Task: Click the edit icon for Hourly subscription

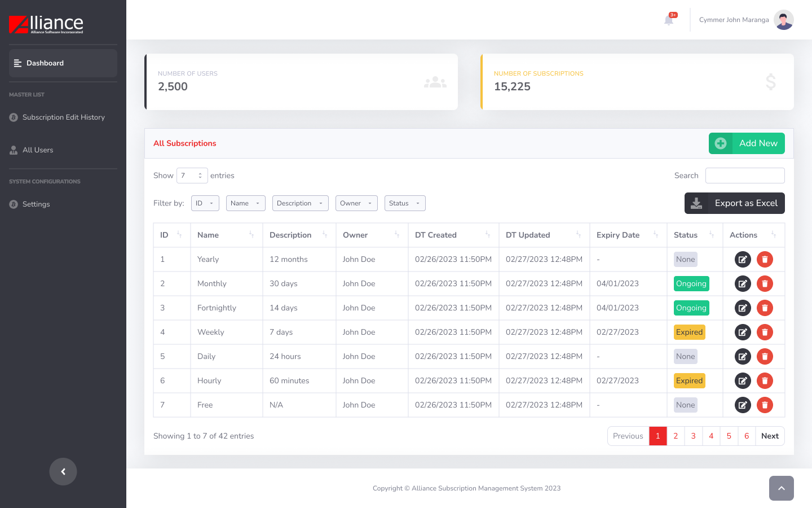Action: point(743,381)
